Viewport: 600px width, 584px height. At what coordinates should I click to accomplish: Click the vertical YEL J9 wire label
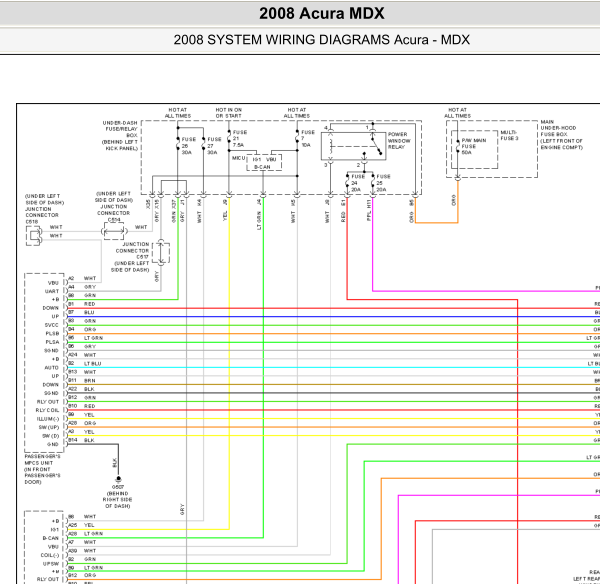225,210
